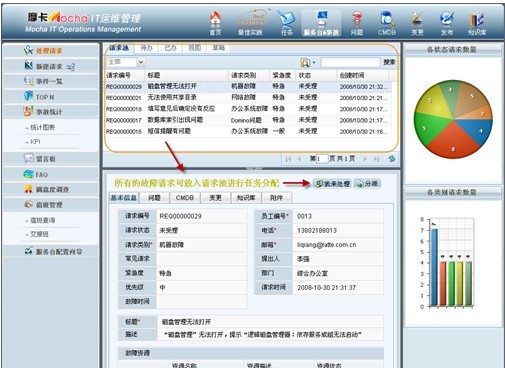Select the 基本信息 detail tab
505x368 pixels.
click(124, 198)
